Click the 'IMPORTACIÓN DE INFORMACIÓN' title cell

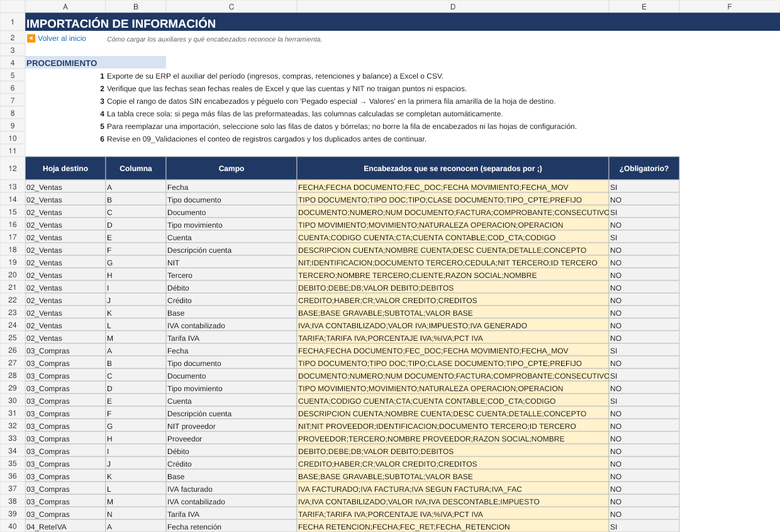pos(403,23)
